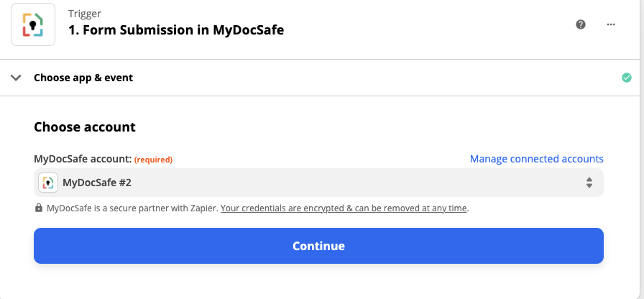Viewport: 644px width, 299px height.
Task: Open the credentials are encrypted link
Action: 344,208
